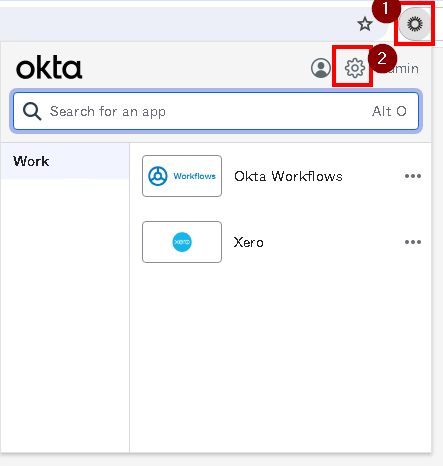Open the Okta Workflows three-dot menu
Image resolution: width=443 pixels, height=466 pixels.
(413, 176)
